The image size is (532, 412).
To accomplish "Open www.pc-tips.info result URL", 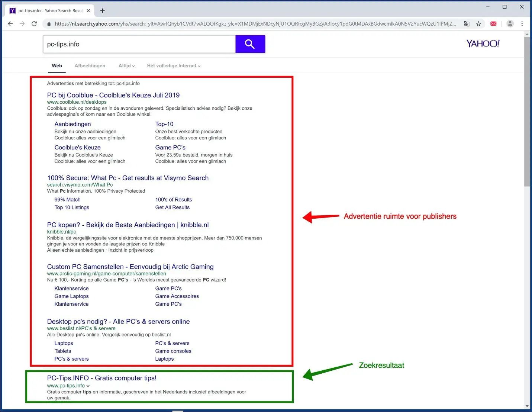I will click(x=66, y=386).
